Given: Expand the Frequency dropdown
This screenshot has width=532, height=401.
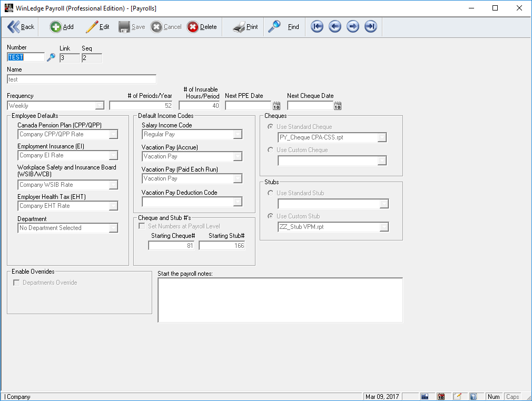Looking at the screenshot, I should tap(100, 106).
